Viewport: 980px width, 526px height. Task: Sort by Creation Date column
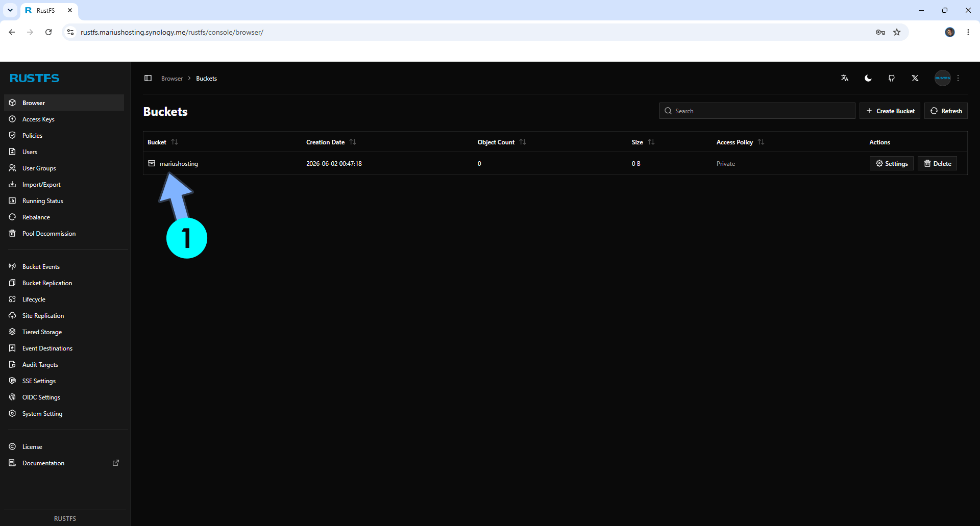(331, 142)
